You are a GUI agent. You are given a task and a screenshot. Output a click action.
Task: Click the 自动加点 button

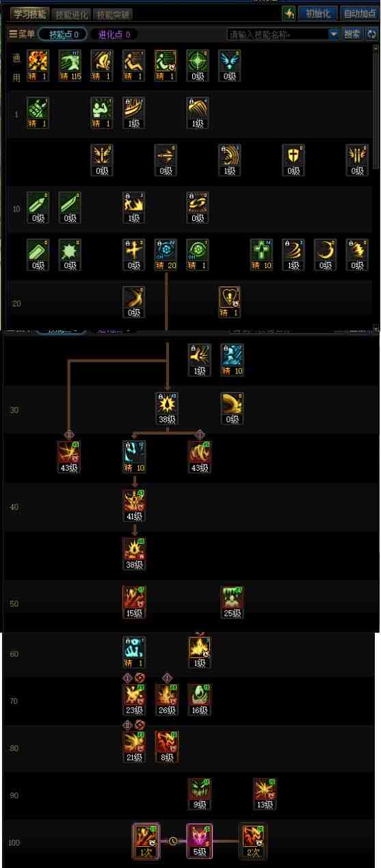tap(358, 14)
